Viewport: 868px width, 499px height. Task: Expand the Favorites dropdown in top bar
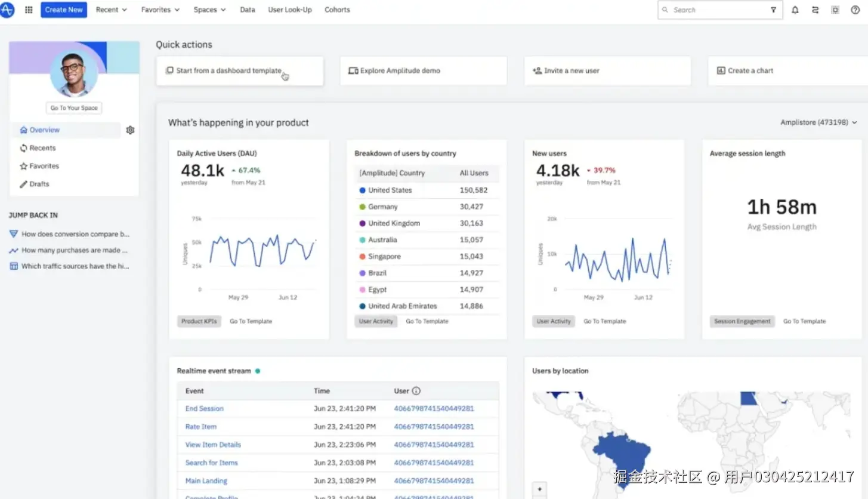(x=160, y=10)
